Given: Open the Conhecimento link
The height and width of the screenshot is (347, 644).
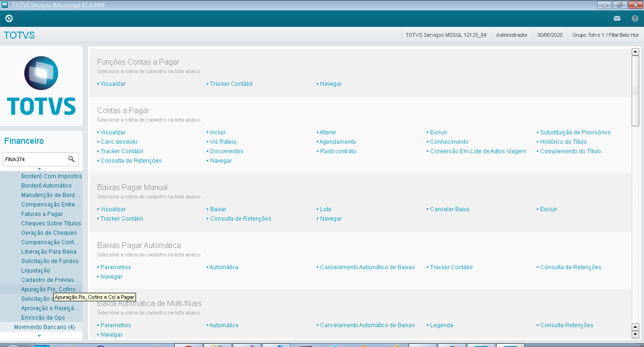Looking at the screenshot, I should click(x=449, y=142).
